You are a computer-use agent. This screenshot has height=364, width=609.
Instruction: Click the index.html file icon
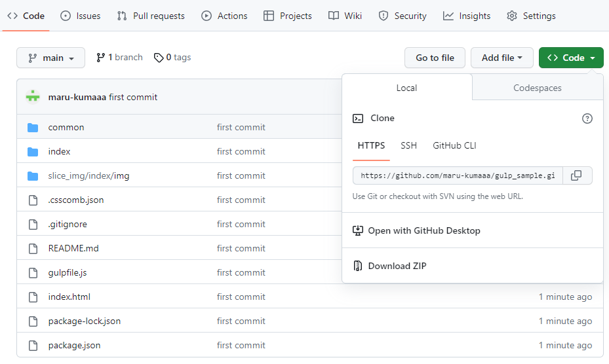point(33,297)
